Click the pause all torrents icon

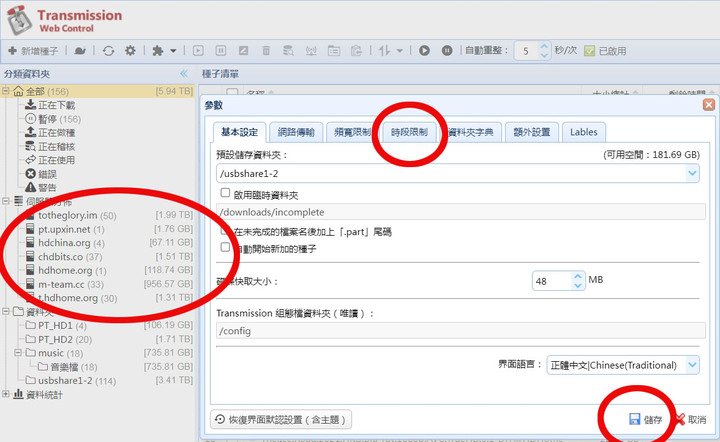point(447,51)
